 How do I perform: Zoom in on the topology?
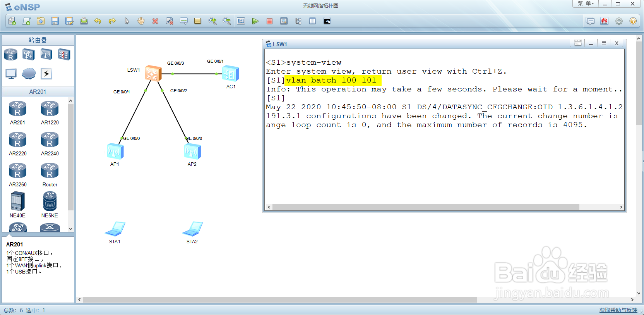pyautogui.click(x=212, y=21)
